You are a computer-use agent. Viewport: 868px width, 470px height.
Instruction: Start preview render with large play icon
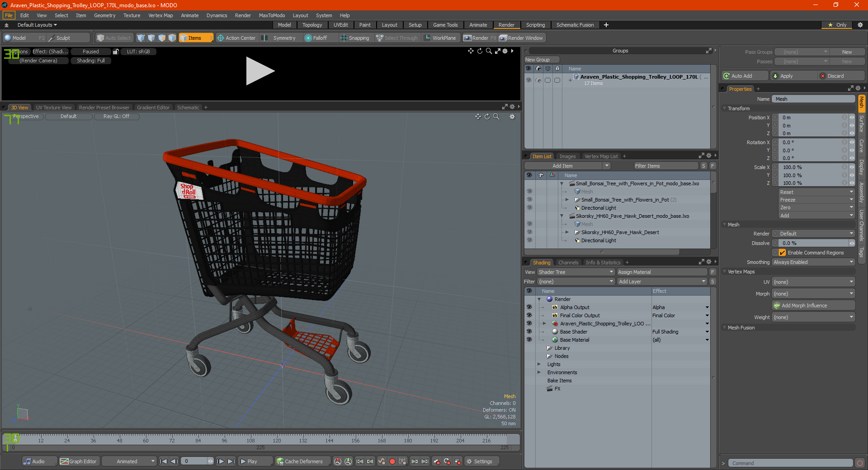(x=260, y=71)
